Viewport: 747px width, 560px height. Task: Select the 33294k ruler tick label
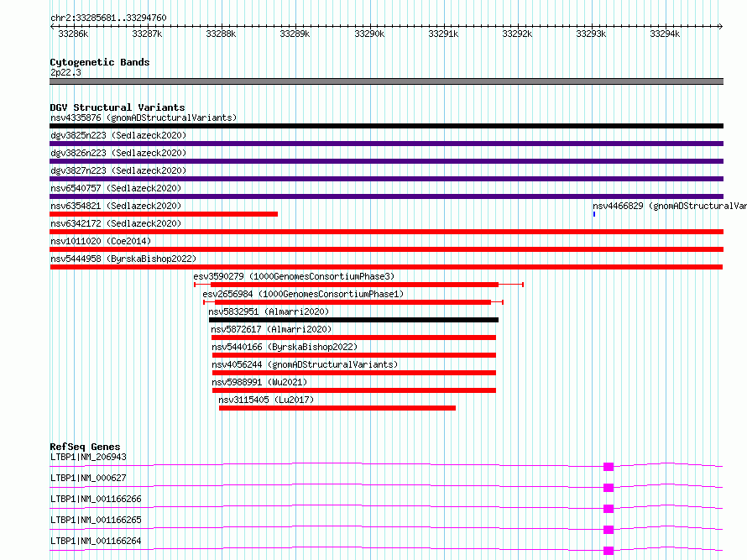665,34
